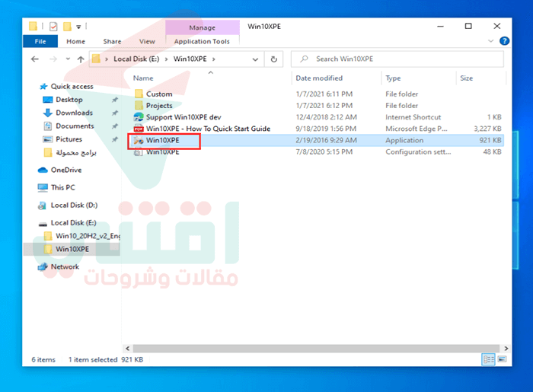
Task: Select the Win10XPE application file
Action: (162, 140)
